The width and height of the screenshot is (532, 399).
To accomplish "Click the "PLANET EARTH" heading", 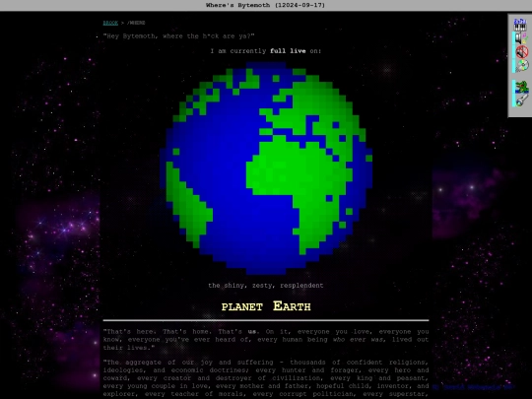I will coord(266,306).
